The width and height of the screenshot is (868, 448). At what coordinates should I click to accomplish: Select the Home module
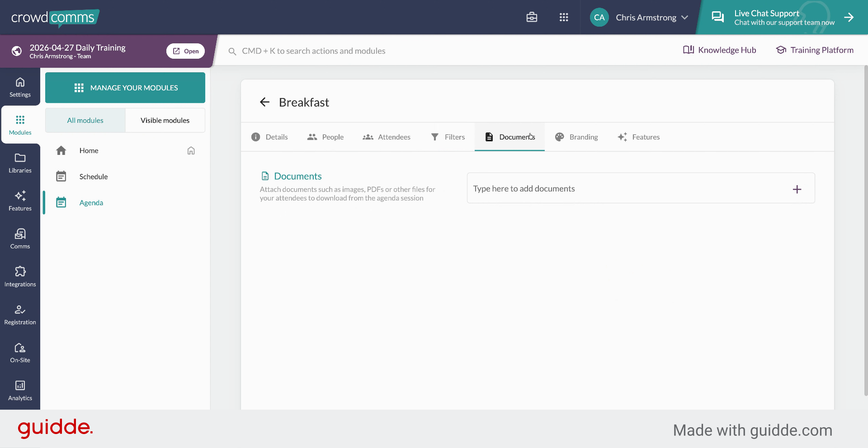[125, 150]
